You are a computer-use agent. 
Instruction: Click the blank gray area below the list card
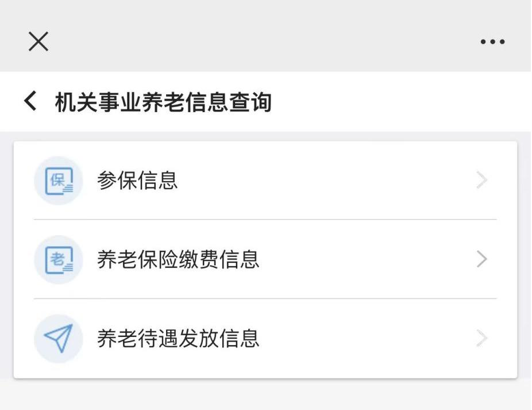[x=264, y=395]
